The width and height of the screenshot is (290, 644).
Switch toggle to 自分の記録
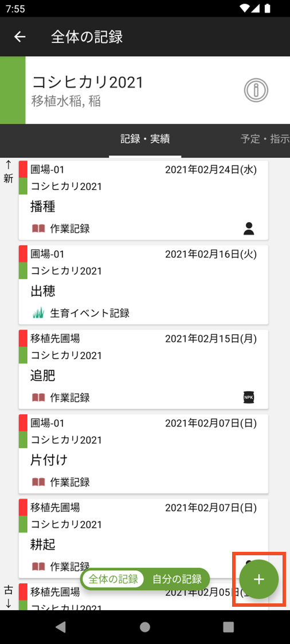coord(177,579)
